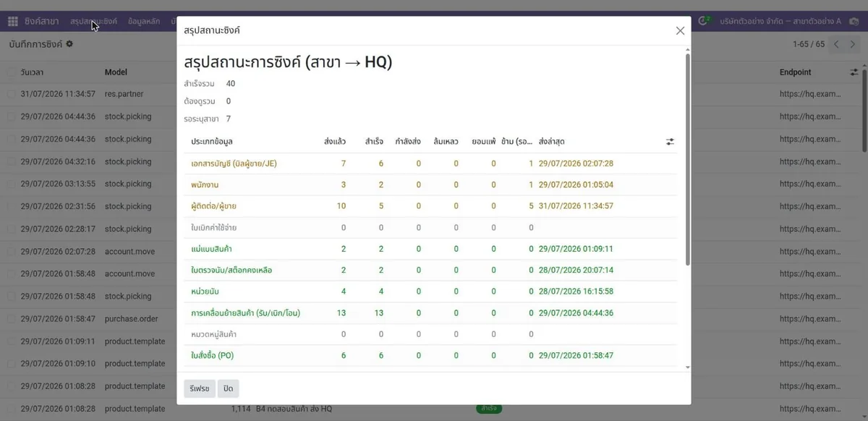868x421 pixels.
Task: Open the ใบสั่งซื้อ (PO) row
Action: click(430, 356)
